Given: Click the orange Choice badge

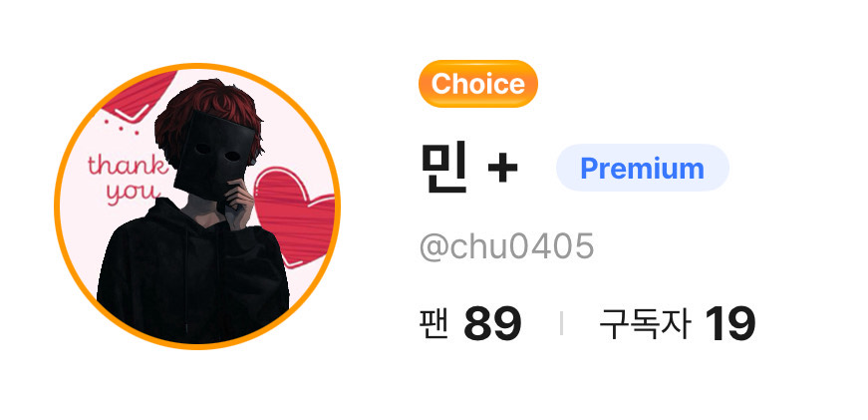Looking at the screenshot, I should tap(477, 84).
